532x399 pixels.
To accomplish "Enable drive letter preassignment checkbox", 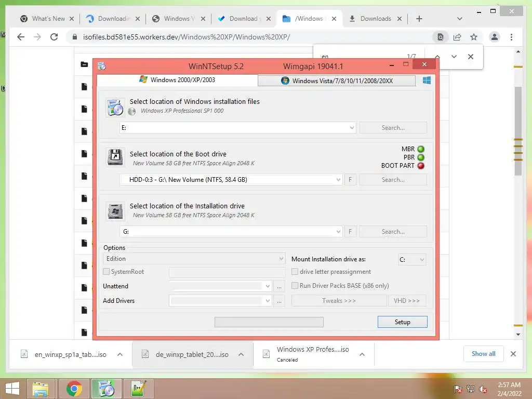I will (295, 271).
